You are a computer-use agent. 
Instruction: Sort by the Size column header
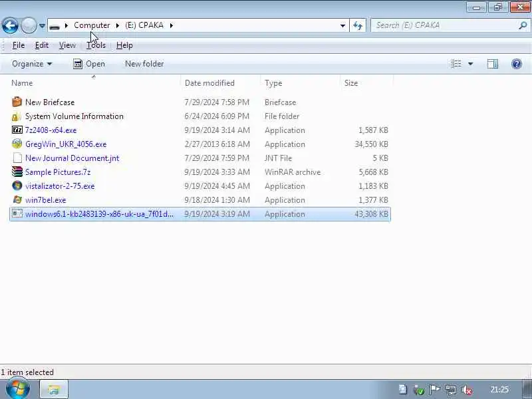pos(351,83)
